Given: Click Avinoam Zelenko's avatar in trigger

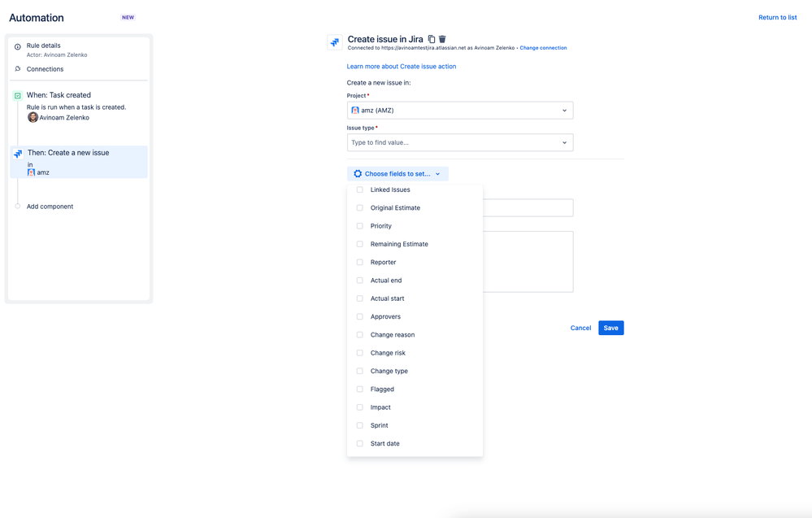Looking at the screenshot, I should [x=33, y=118].
